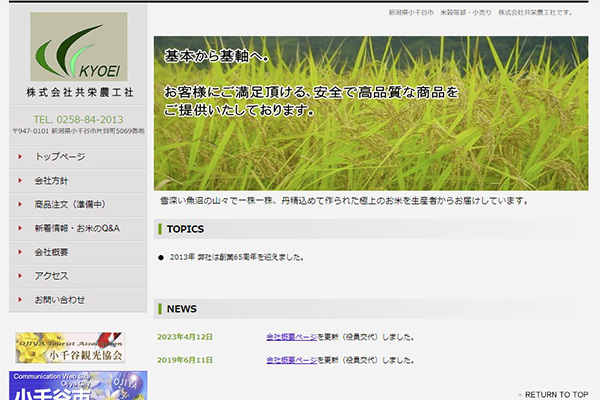Open the お問い合わせ contact page

click(60, 300)
